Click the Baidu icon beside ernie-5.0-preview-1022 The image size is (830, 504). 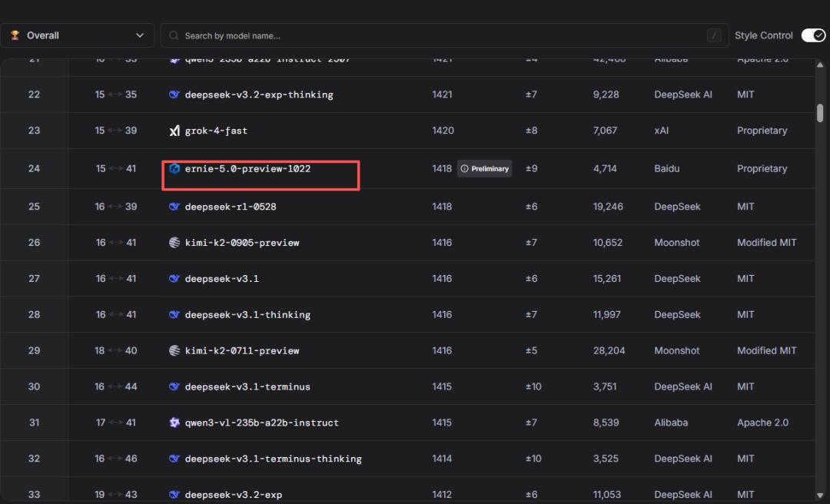coord(174,168)
